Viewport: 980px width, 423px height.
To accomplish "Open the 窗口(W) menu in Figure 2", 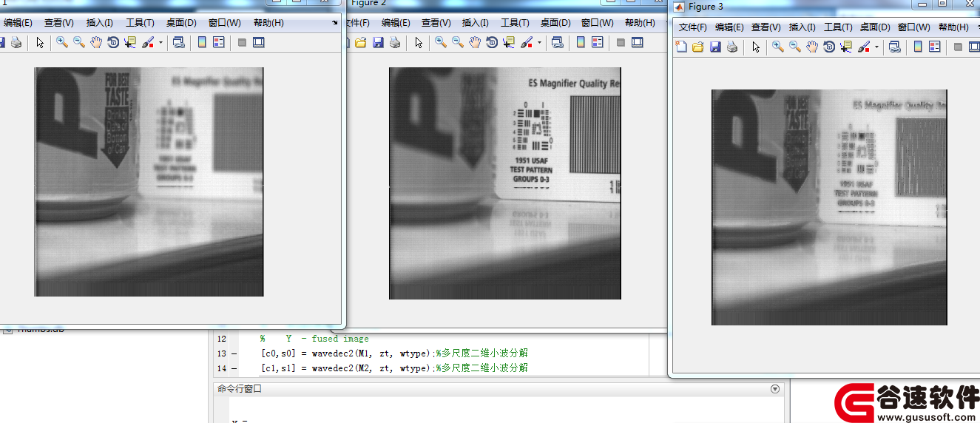I will pyautogui.click(x=598, y=23).
